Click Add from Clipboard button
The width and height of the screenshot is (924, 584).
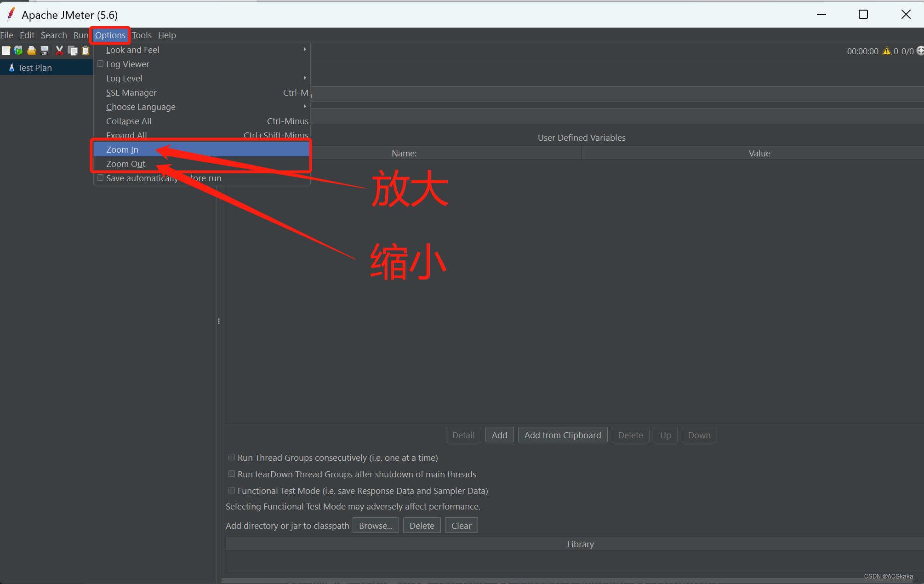(563, 435)
